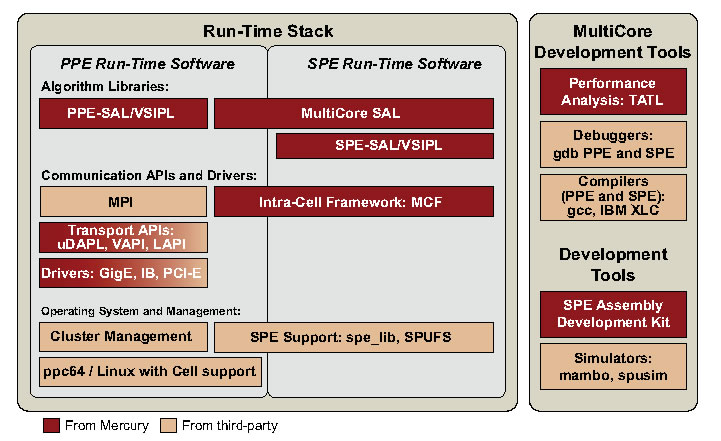Click the dark red From Mercury legend swatch
The image size is (721, 441).
point(51,425)
